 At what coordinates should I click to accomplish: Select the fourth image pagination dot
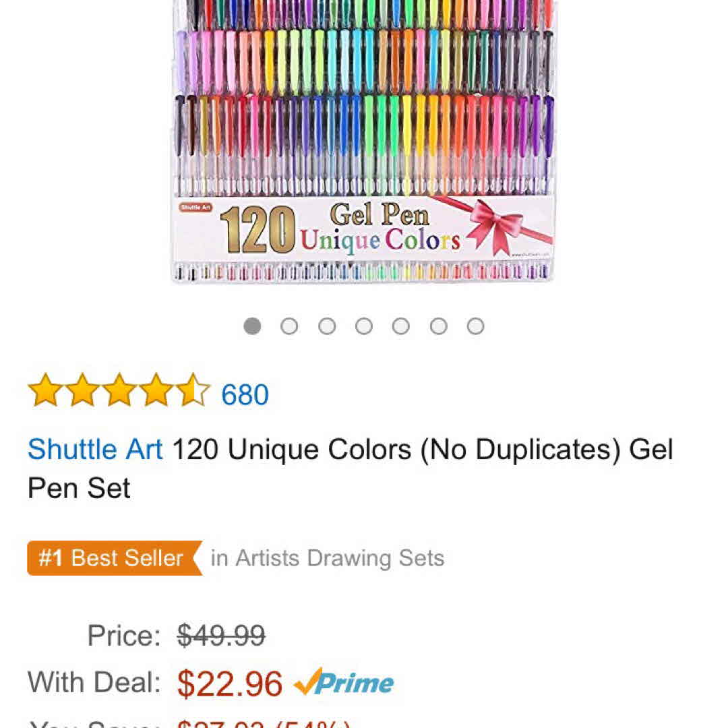[364, 326]
